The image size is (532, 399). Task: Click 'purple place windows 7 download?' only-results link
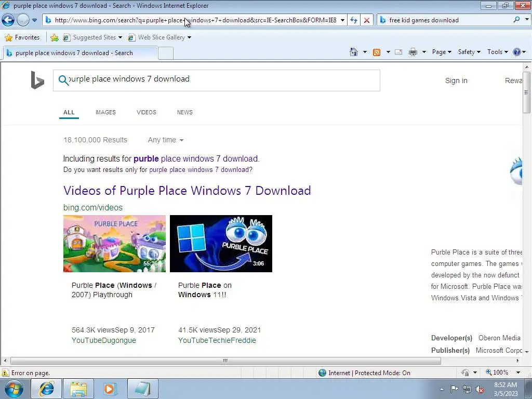tap(200, 170)
